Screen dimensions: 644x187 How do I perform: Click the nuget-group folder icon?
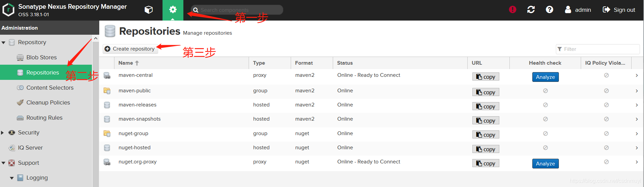tap(107, 133)
